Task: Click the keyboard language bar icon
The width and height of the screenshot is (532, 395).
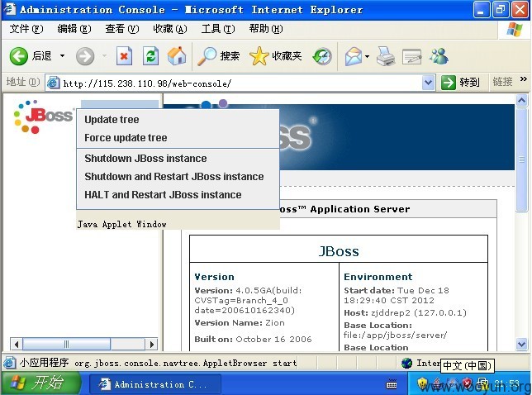Action: click(x=392, y=384)
